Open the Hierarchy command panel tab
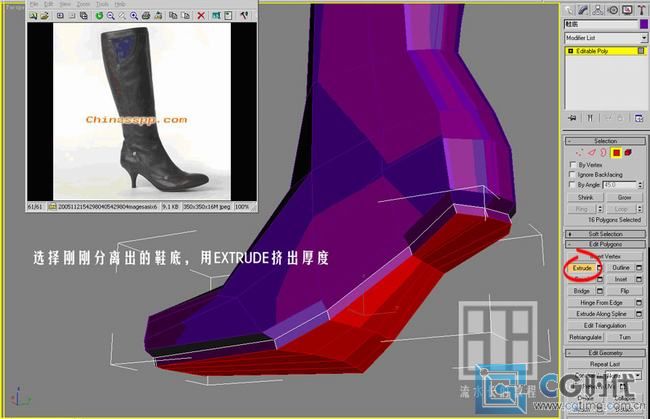Screen dimensions: 650x419 598,10
